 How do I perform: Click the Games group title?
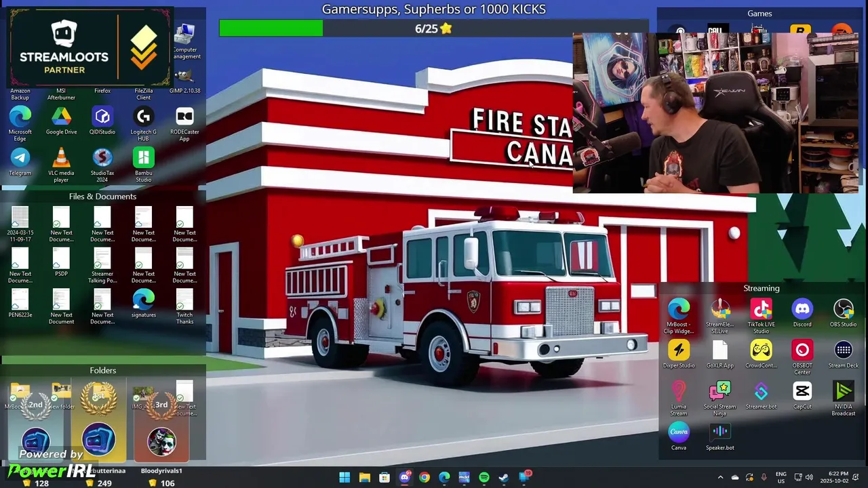(759, 14)
